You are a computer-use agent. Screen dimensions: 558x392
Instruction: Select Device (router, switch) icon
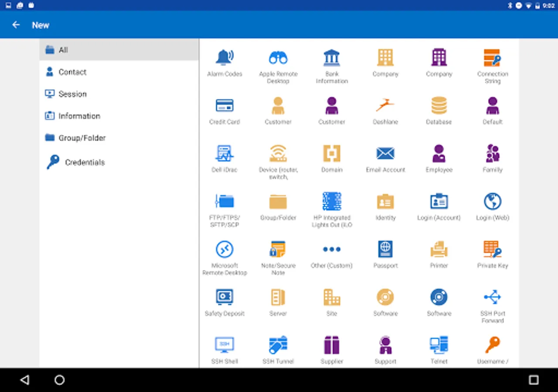(x=278, y=153)
